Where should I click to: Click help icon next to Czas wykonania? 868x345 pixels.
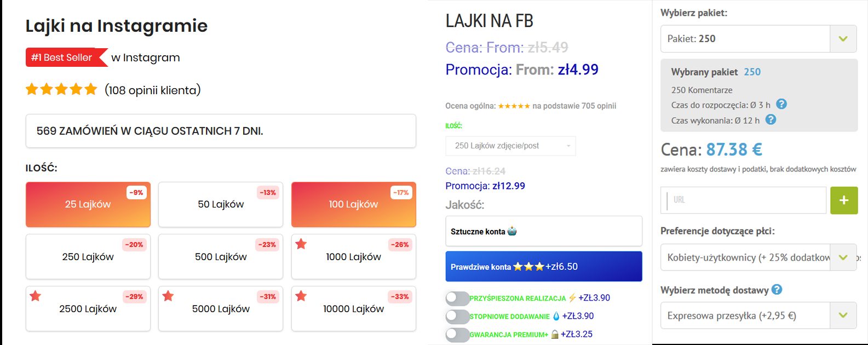[x=771, y=119]
